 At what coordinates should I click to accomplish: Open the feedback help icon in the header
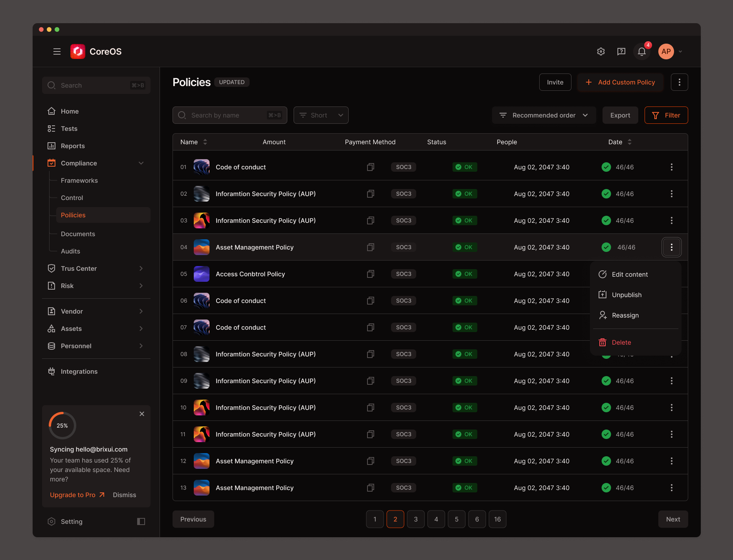(621, 51)
